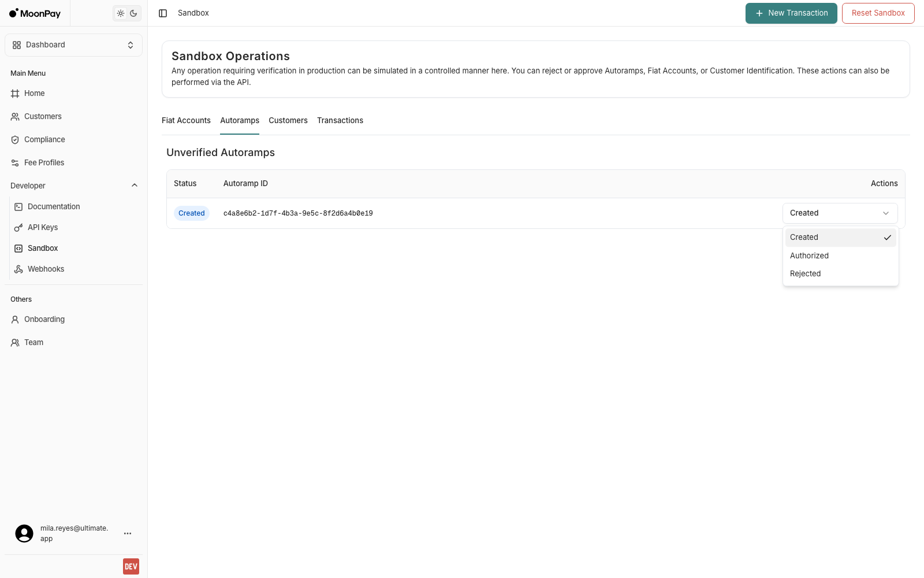
Task: Click the Fee Profiles sliders icon
Action: pos(15,163)
